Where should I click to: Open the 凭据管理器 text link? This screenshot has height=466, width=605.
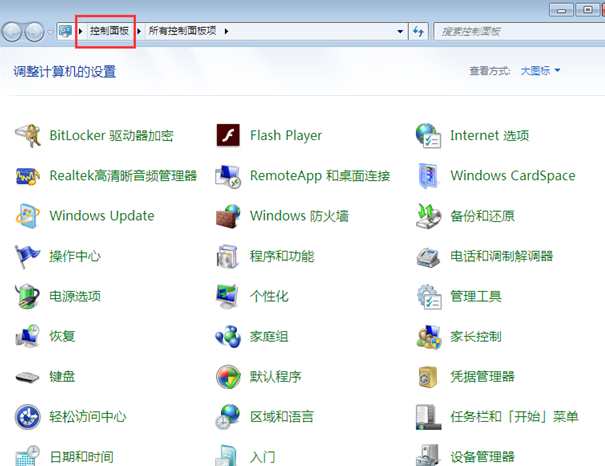coord(482,377)
